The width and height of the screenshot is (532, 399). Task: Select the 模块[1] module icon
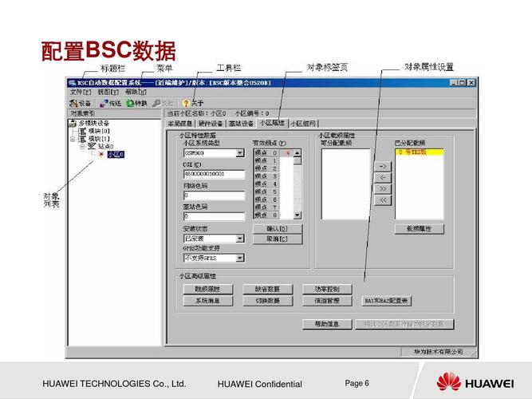tap(82, 139)
